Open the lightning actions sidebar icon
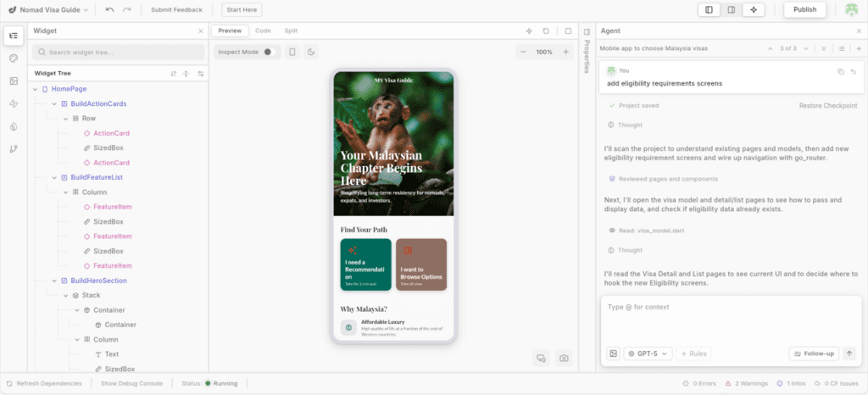The width and height of the screenshot is (868, 395). click(x=14, y=103)
